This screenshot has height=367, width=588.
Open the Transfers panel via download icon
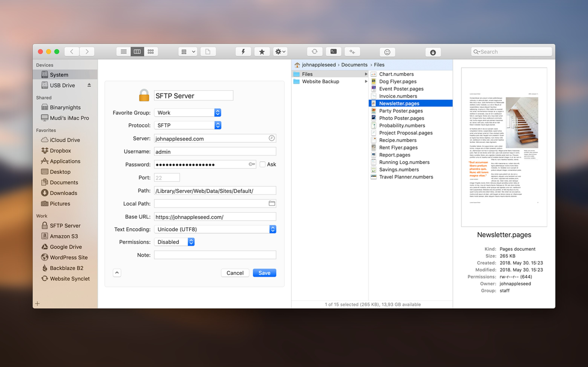pyautogui.click(x=433, y=52)
